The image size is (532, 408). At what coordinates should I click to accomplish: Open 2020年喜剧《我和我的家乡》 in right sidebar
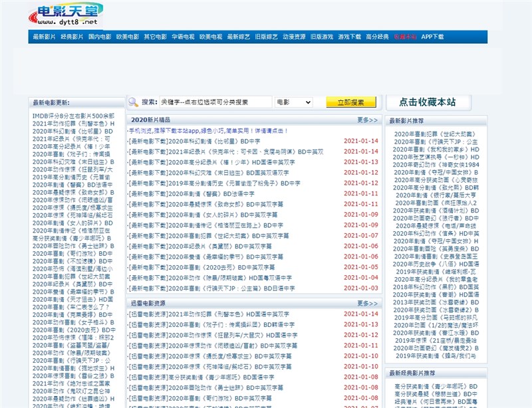click(x=436, y=150)
